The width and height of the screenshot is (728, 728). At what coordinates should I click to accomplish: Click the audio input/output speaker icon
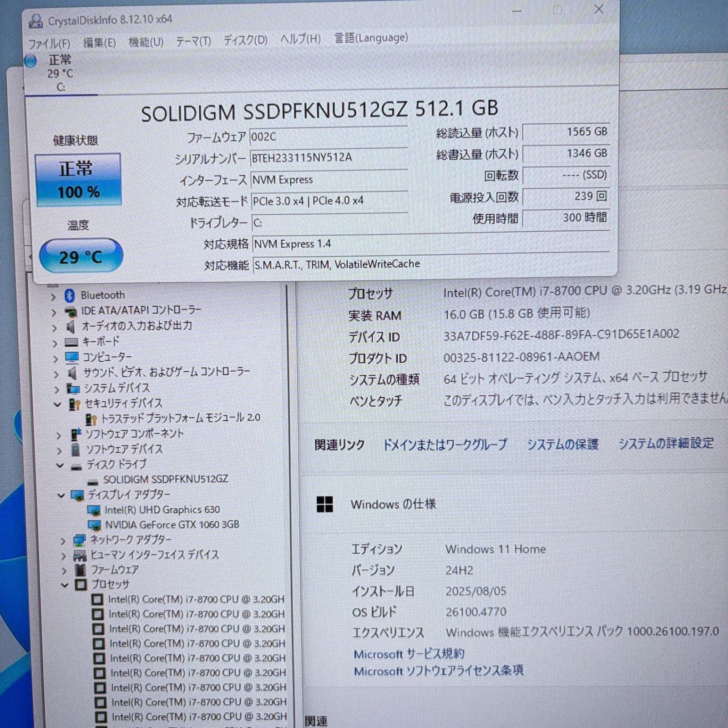click(x=71, y=327)
